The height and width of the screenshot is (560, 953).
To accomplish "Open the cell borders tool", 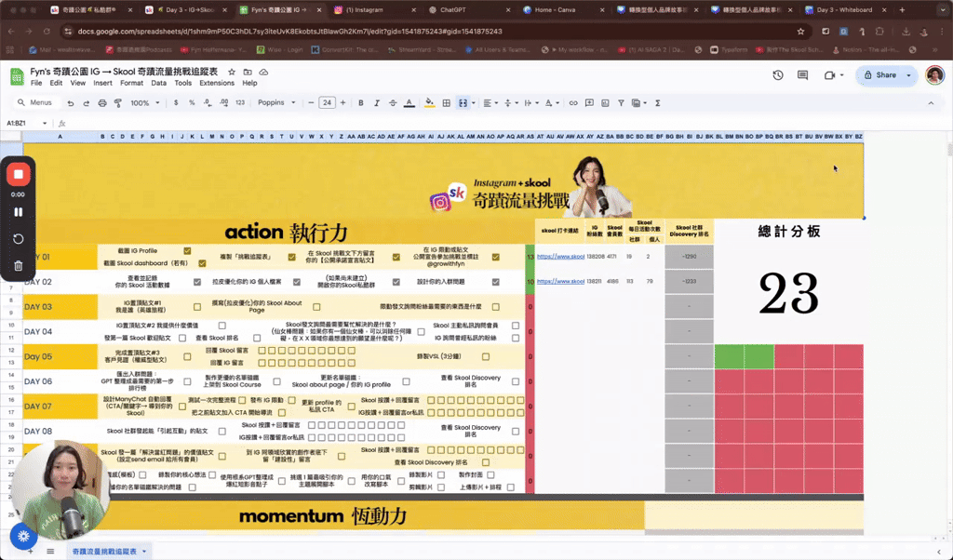I will click(446, 103).
